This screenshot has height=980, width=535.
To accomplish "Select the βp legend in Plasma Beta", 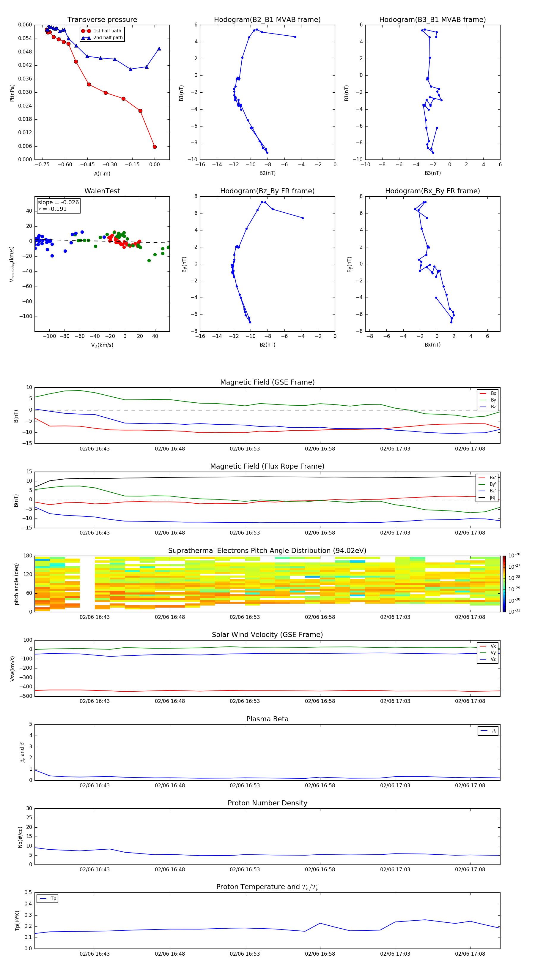I will coord(489,731).
